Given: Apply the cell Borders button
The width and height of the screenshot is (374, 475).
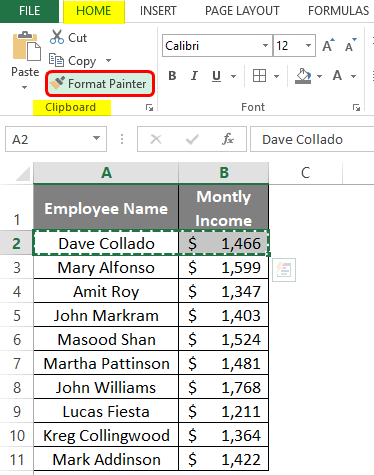Looking at the screenshot, I should coord(259,76).
